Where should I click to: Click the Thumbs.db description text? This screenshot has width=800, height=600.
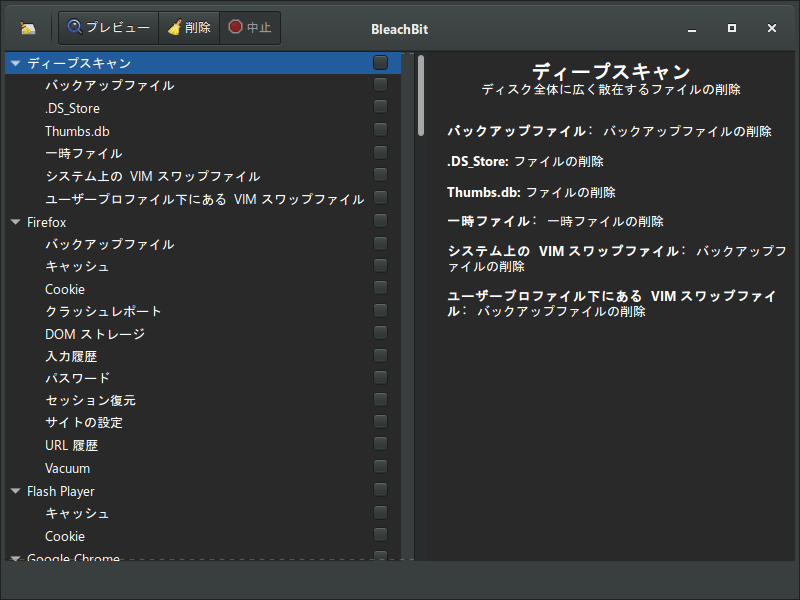tap(531, 192)
